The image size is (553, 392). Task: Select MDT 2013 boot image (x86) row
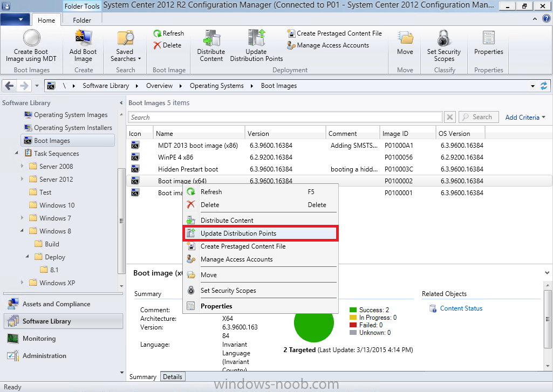click(339, 145)
